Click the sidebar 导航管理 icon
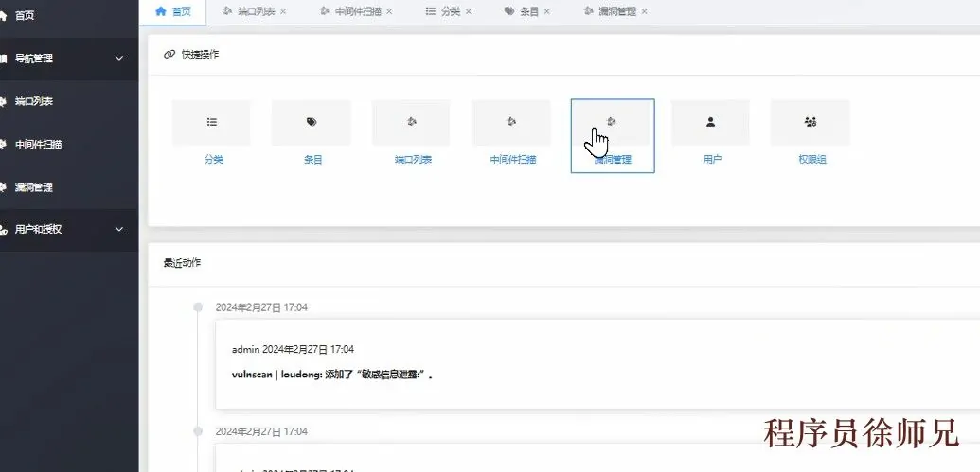Image resolution: width=980 pixels, height=472 pixels. pos(3,59)
